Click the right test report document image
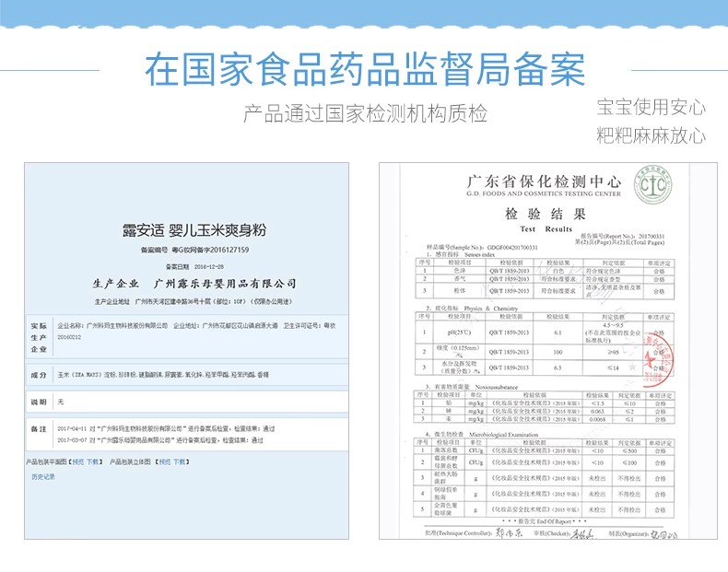Screen dimensions: 728x572 [x=548, y=351]
